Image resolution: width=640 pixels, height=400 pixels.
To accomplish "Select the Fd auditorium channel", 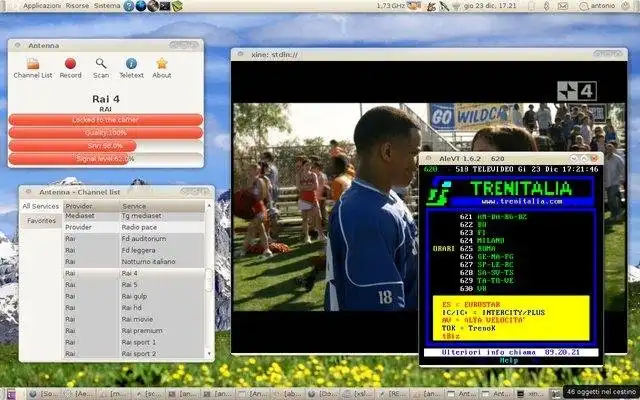I will [134, 239].
